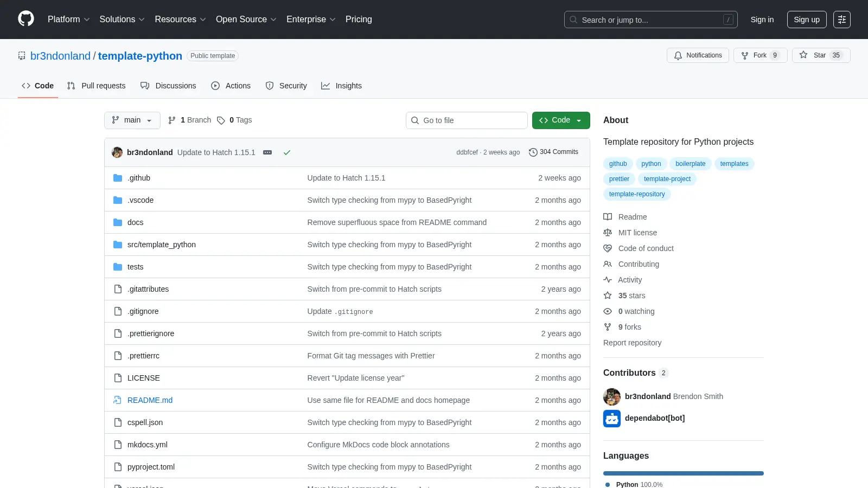868x488 pixels.
Task: Switch to the Insights tab
Action: pos(341,86)
